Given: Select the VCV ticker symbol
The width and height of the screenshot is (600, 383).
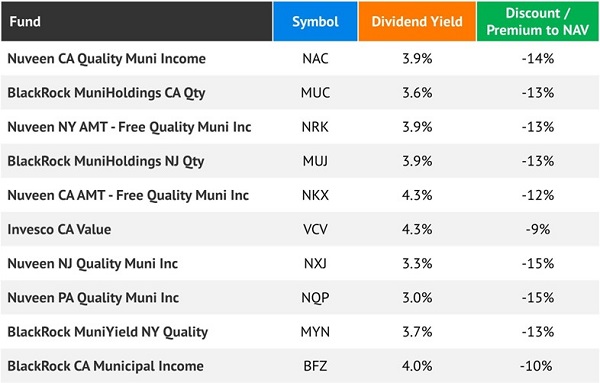Looking at the screenshot, I should 315,229.
